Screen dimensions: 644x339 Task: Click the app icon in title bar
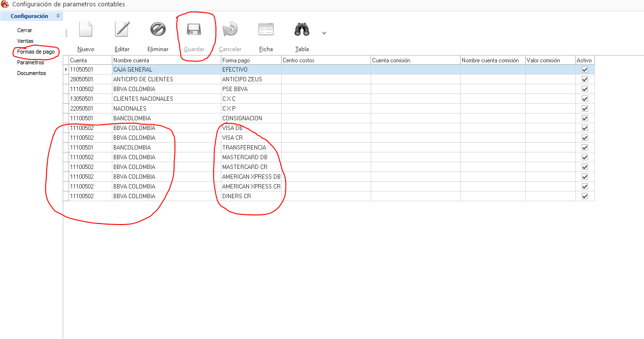[x=5, y=4]
